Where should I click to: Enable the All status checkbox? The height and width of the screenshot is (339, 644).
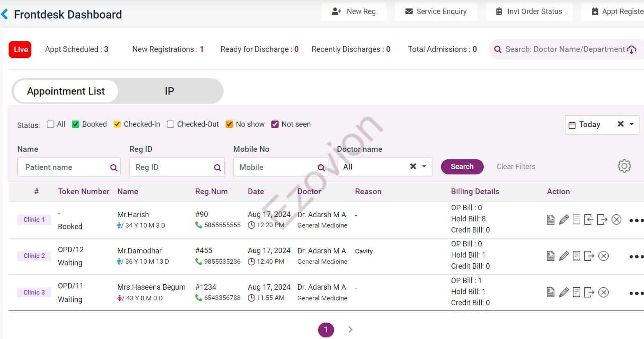tap(51, 124)
